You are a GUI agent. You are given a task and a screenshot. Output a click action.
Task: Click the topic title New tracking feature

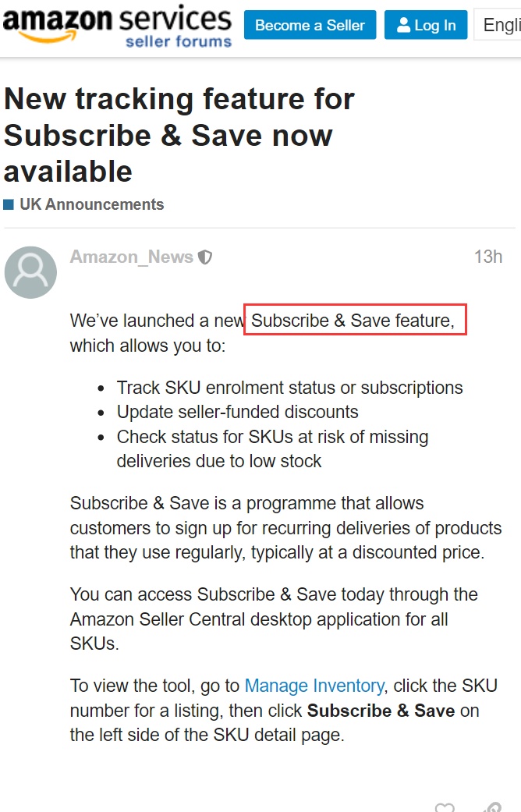(x=179, y=135)
